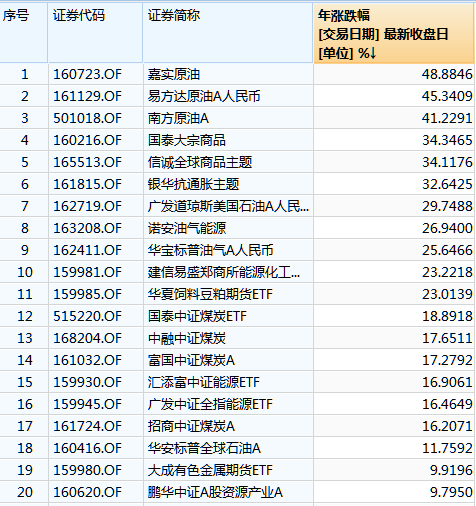The width and height of the screenshot is (476, 506).
Task: Click the 证券简称 column header
Action: point(228,33)
